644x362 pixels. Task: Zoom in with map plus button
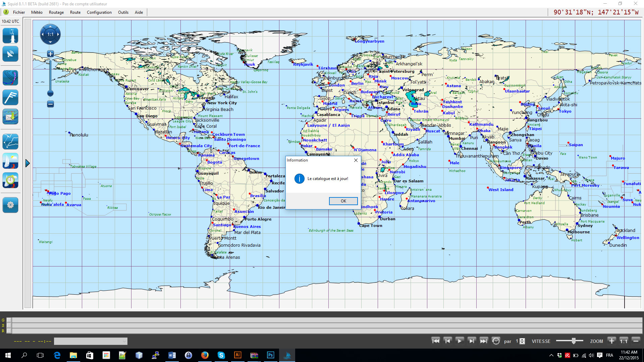50,54
